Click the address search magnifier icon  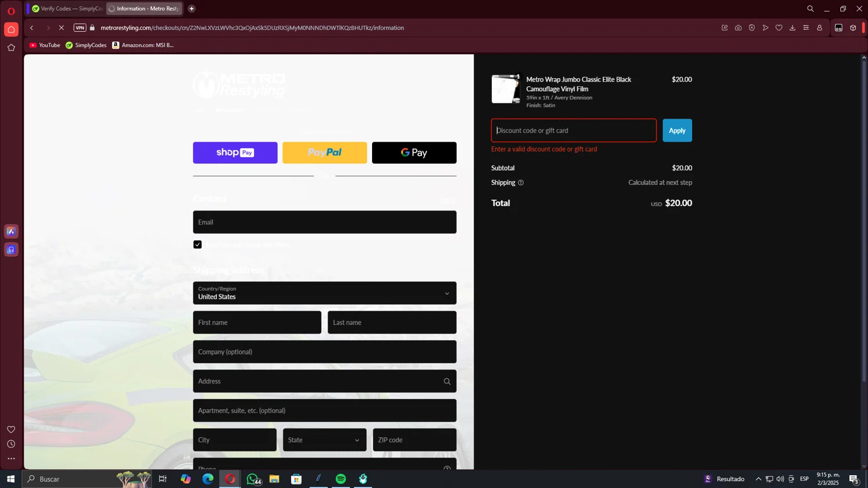tap(447, 382)
